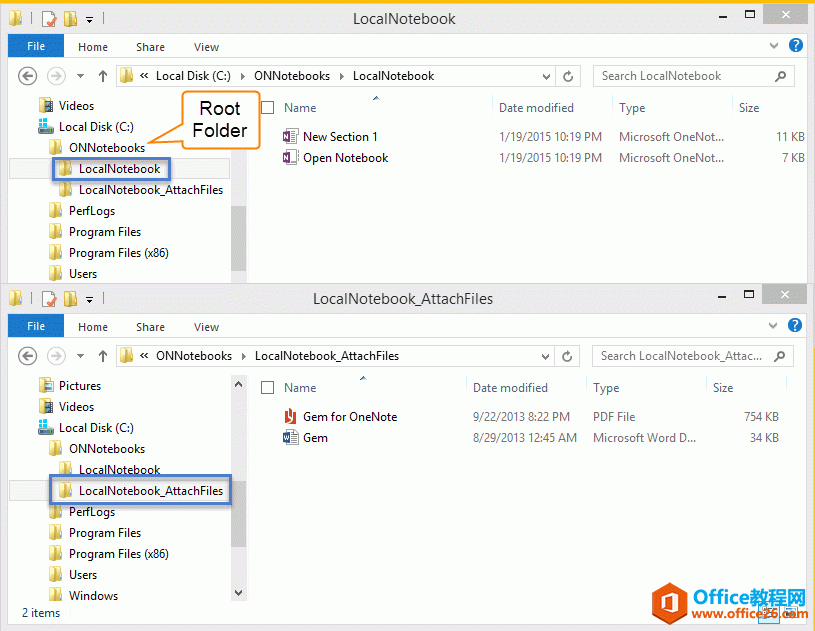Image resolution: width=815 pixels, height=631 pixels.
Task: Click the Word document icon for Gem
Action: [290, 438]
